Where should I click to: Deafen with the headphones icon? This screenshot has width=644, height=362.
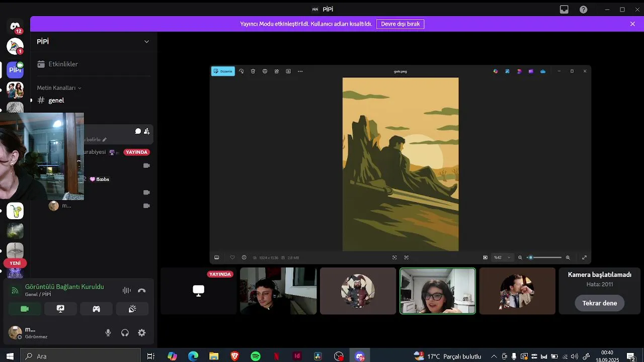pos(125,333)
